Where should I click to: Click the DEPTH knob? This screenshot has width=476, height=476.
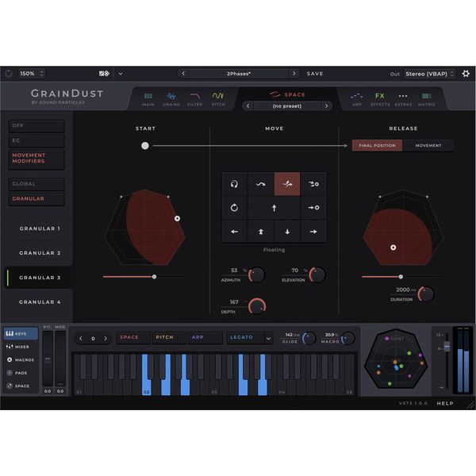[257, 306]
